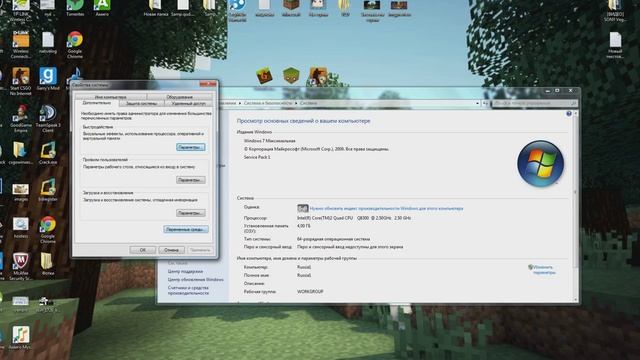Open Google Chrome shortcut below Torrentes icon
This screenshot has height=360, width=640.
coord(75,44)
